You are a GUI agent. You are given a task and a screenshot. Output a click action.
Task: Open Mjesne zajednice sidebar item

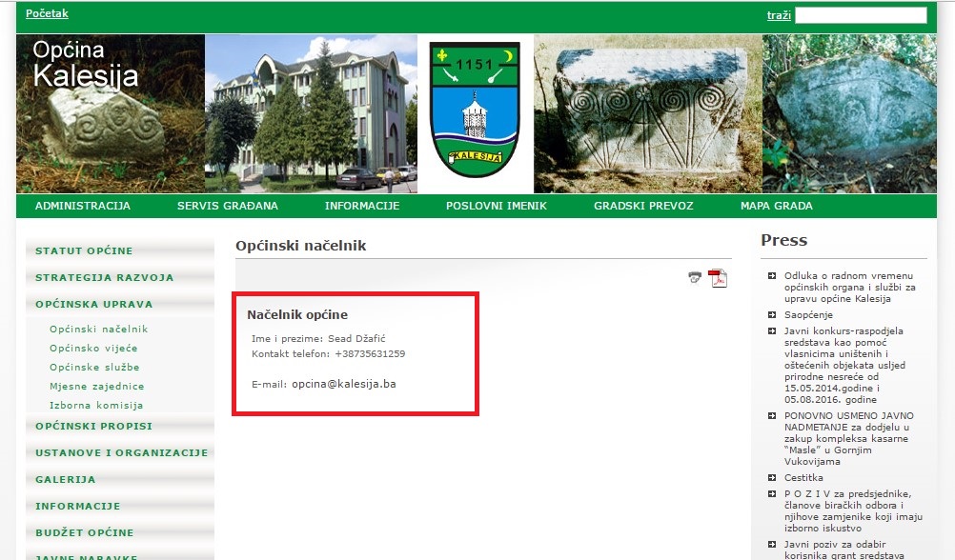coord(97,387)
